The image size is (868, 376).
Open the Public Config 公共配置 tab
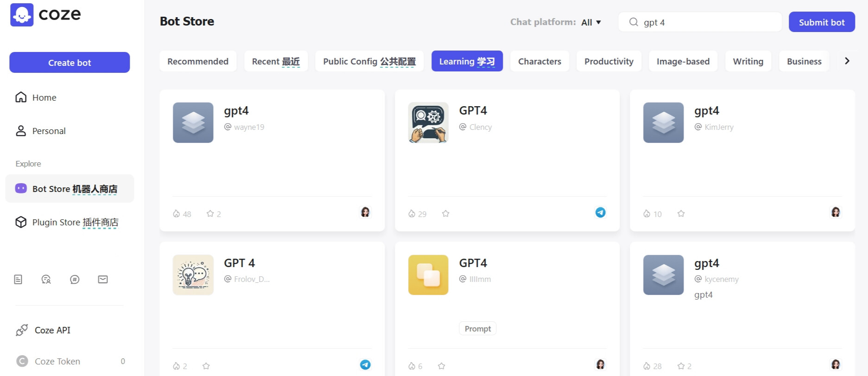tap(369, 61)
